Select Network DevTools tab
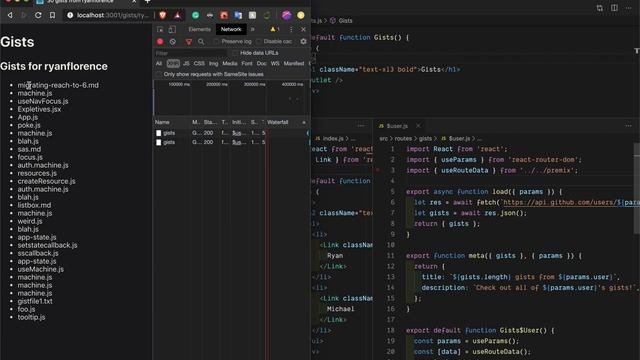Viewport: 640px width, 360px height. point(231,29)
